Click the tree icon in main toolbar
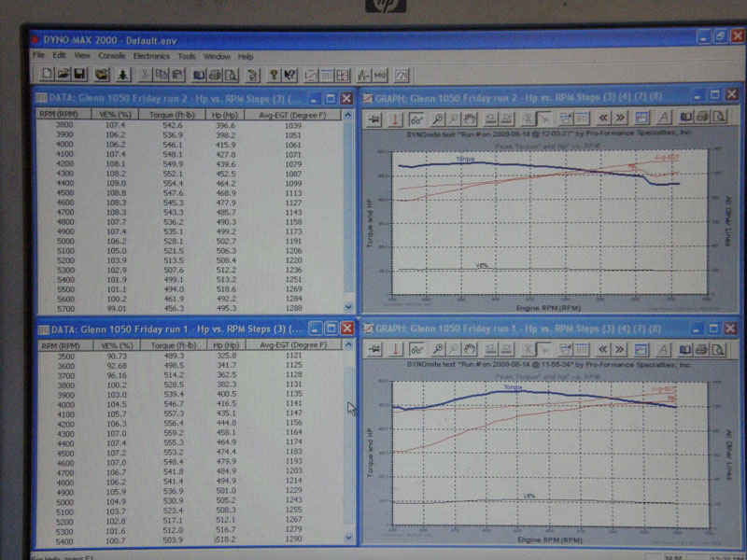Screen dimensions: 747x560 (123, 75)
